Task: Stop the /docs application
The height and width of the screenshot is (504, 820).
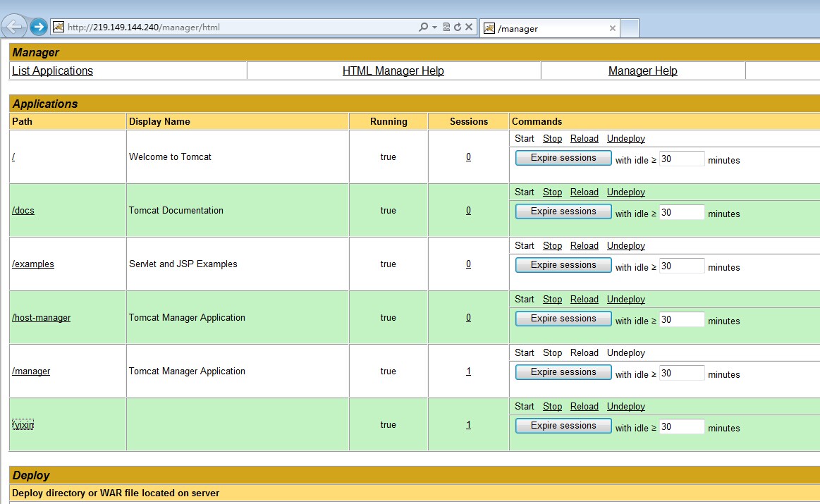Action: tap(552, 192)
